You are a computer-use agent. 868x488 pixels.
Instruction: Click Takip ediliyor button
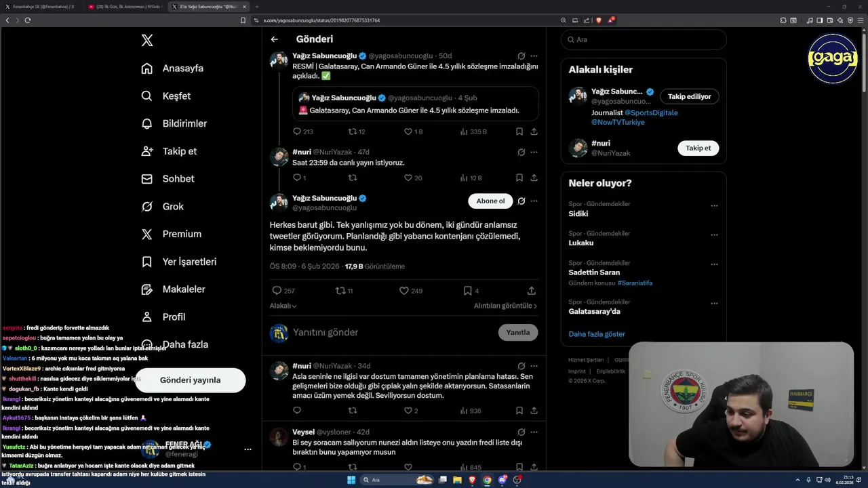point(690,97)
